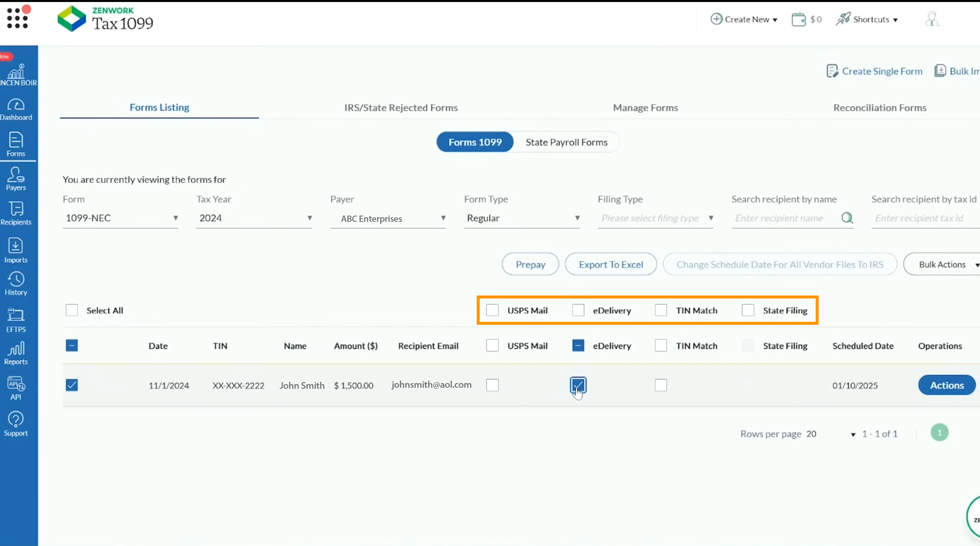The image size is (980, 546).
Task: Check top-row State Filing filter checkbox
Action: point(748,310)
